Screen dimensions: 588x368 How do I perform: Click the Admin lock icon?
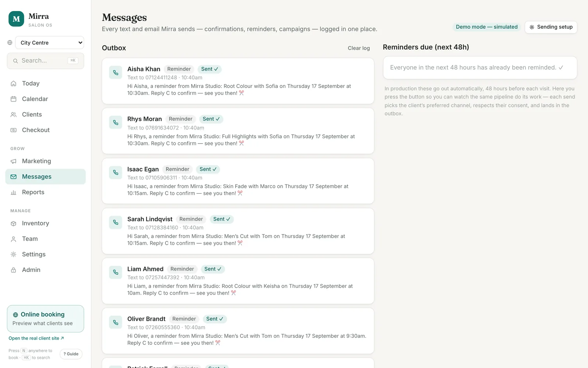tap(14, 270)
